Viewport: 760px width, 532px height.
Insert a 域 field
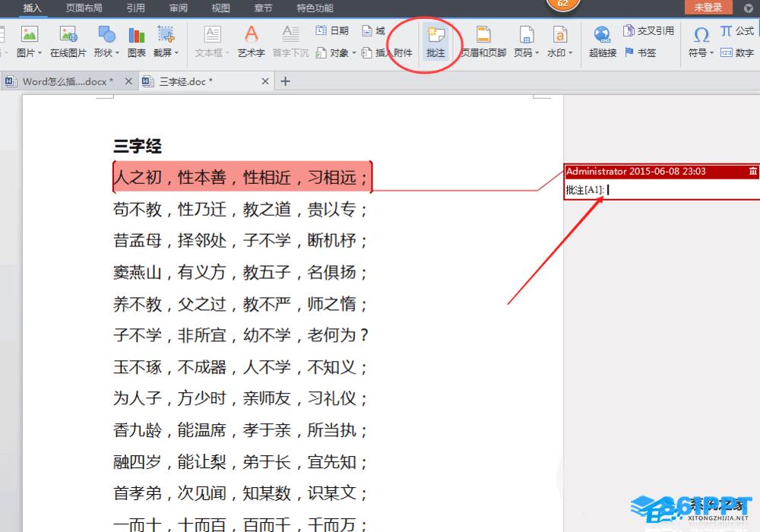click(x=374, y=30)
